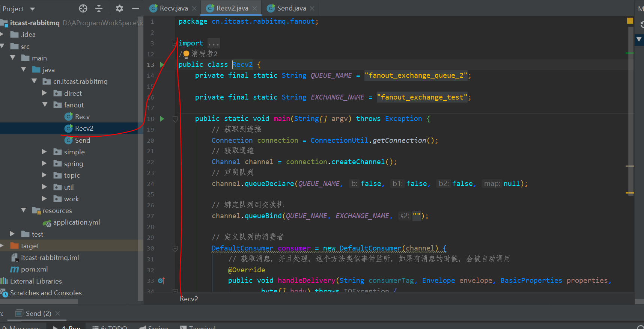Click ConnectionUtil class reference in code
The height and width of the screenshot is (329, 644).
coord(339,140)
